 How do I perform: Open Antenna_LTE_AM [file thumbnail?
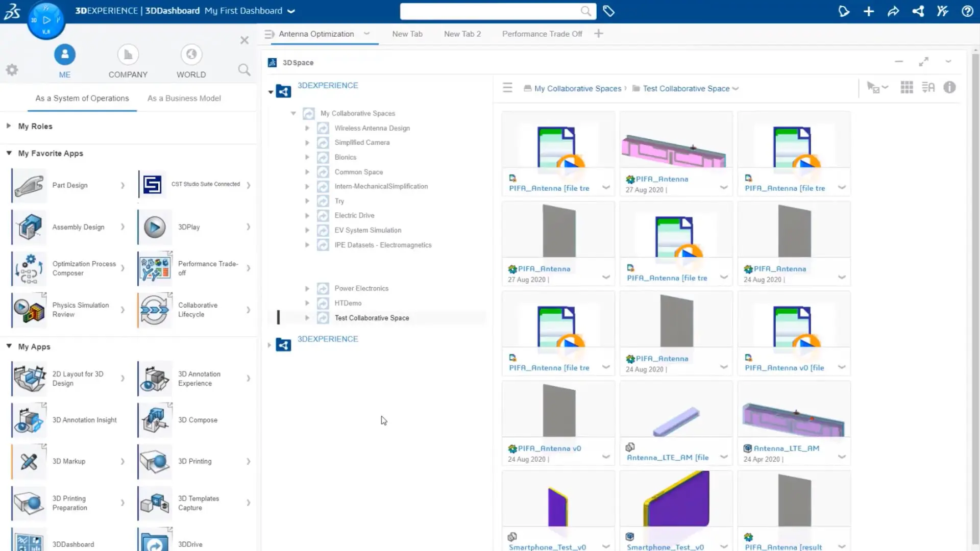676,409
